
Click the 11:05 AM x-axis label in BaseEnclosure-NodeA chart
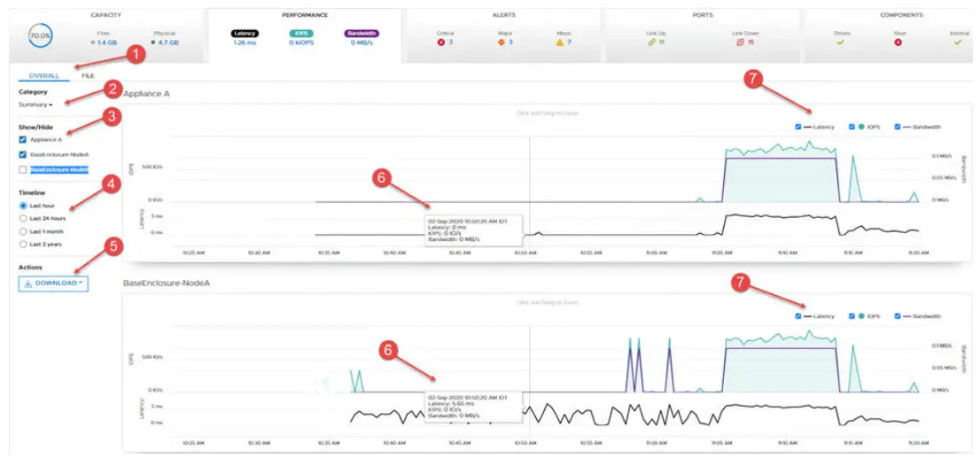point(722,443)
